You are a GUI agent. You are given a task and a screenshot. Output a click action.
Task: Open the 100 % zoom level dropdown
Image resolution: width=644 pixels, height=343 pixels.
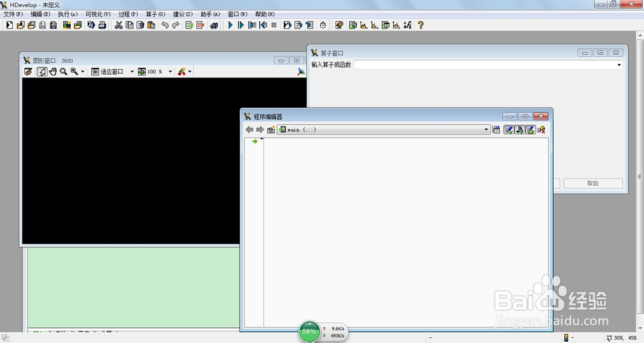pos(170,72)
